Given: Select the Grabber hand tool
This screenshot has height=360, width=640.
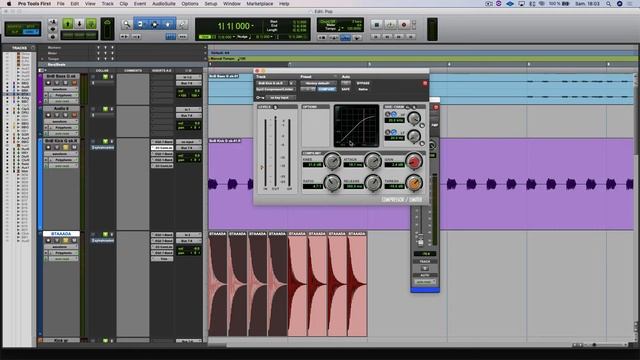Looking at the screenshot, I should tap(168, 24).
